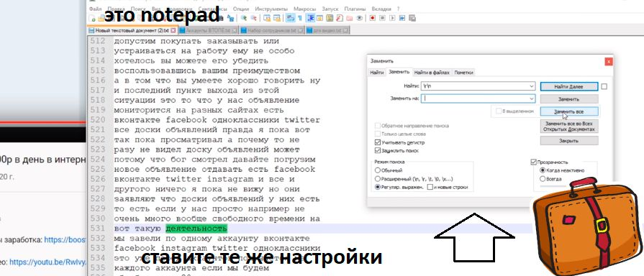Open the Файл menu

click(95, 9)
